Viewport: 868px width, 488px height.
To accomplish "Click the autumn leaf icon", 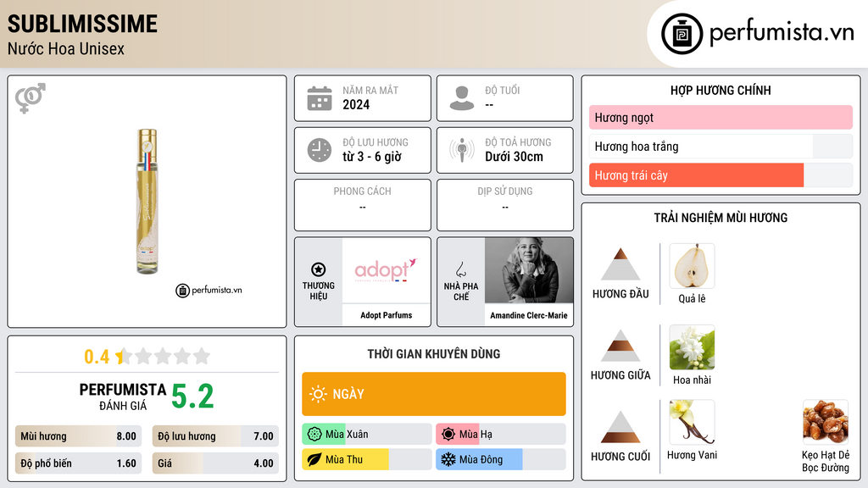I will point(314,460).
